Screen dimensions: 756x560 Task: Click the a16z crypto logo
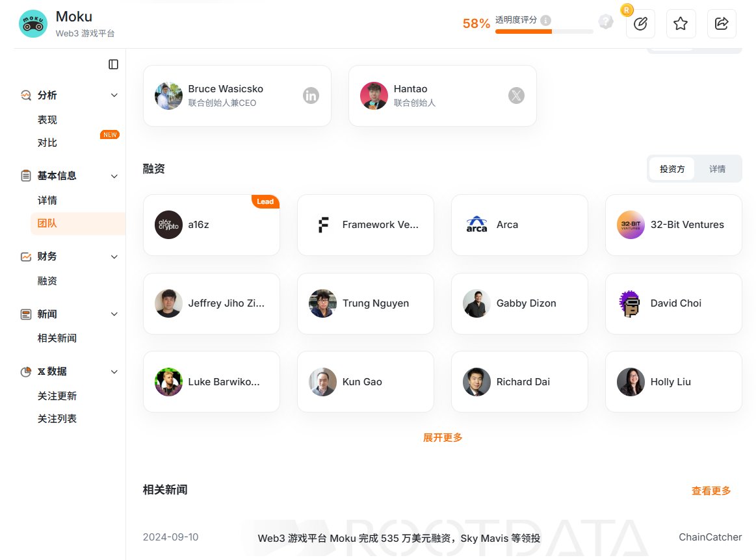coord(169,225)
